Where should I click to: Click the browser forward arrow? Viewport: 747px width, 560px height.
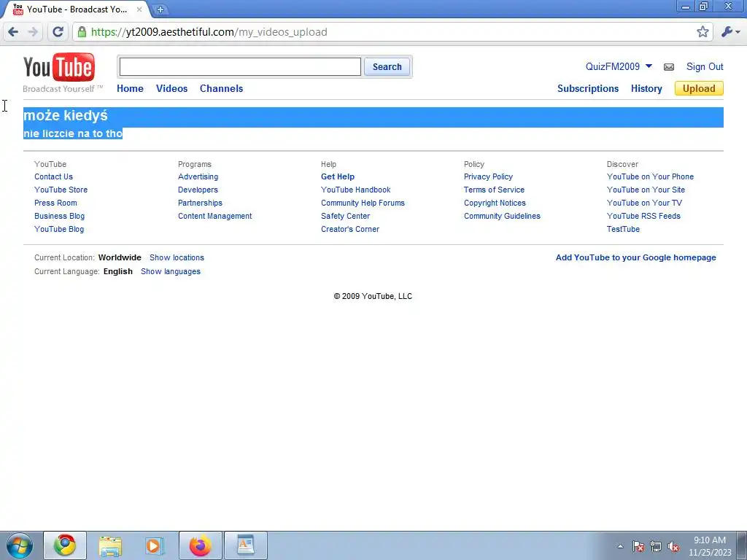[x=33, y=32]
